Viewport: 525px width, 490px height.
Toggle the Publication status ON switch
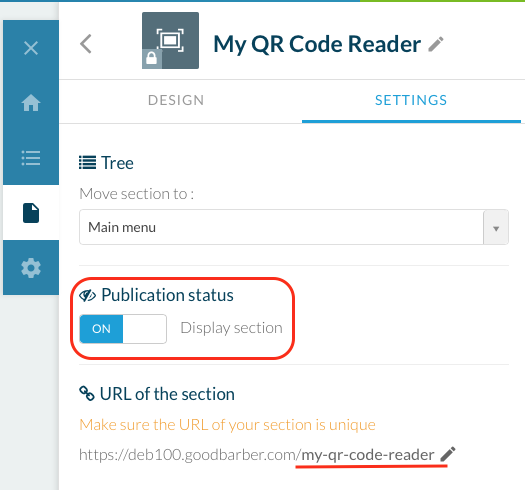pos(123,329)
